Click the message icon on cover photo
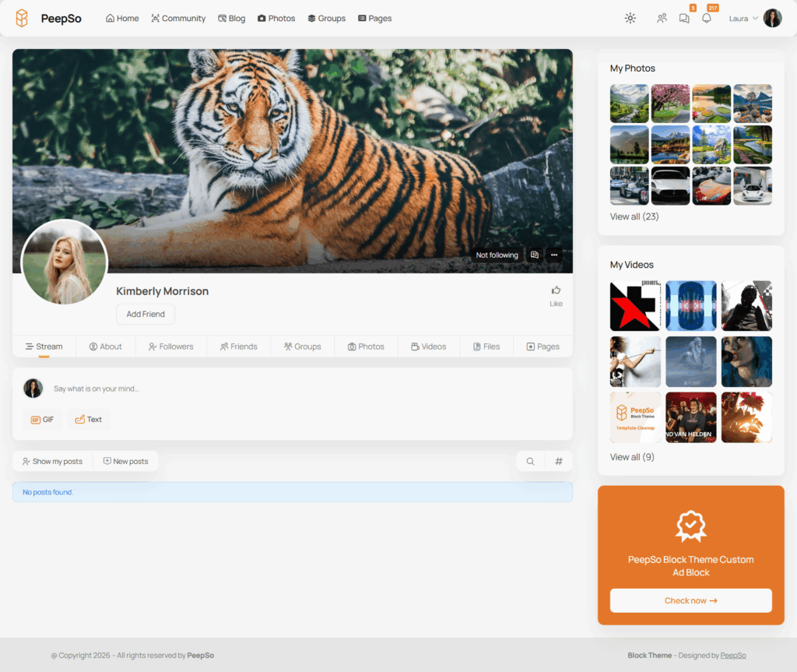 (535, 255)
